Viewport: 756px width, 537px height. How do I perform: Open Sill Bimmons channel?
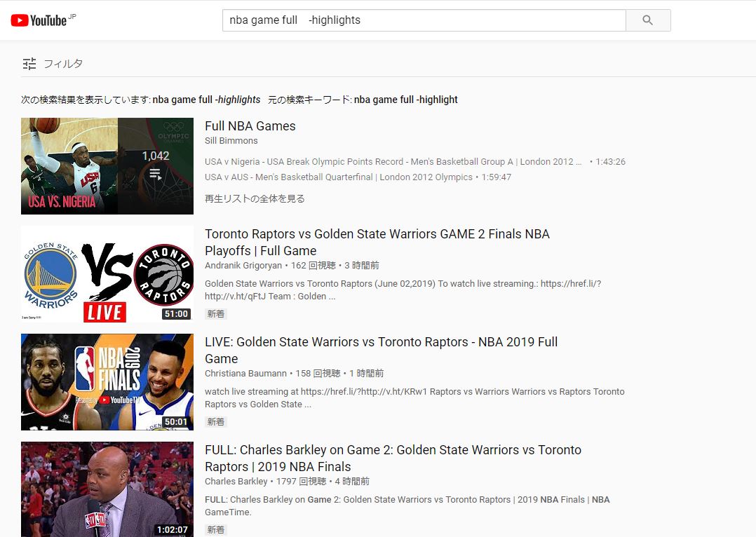[x=231, y=141]
